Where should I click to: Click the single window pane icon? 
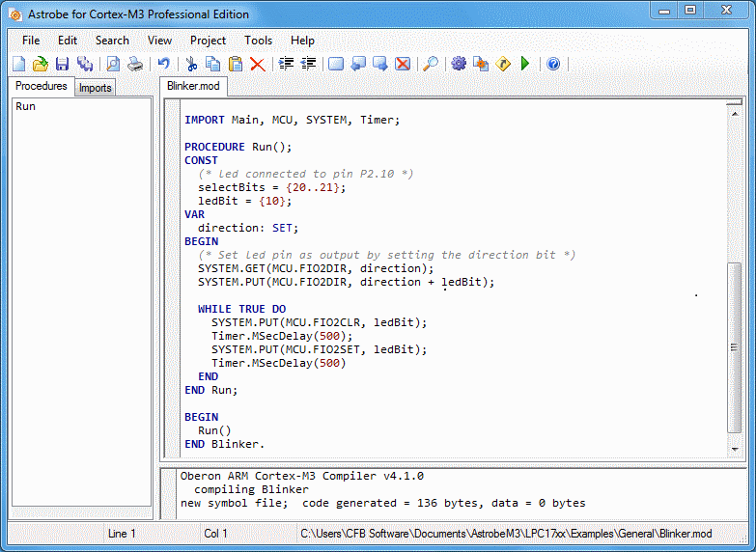tap(336, 64)
